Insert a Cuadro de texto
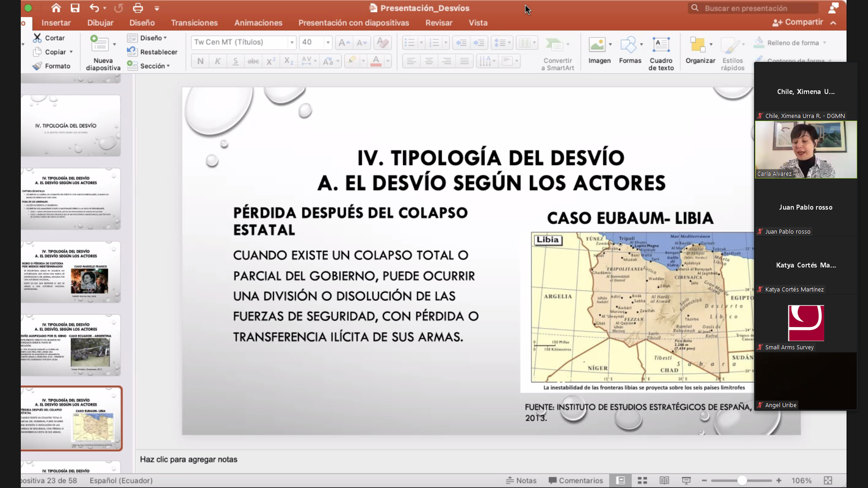This screenshot has width=868, height=488. point(661,45)
